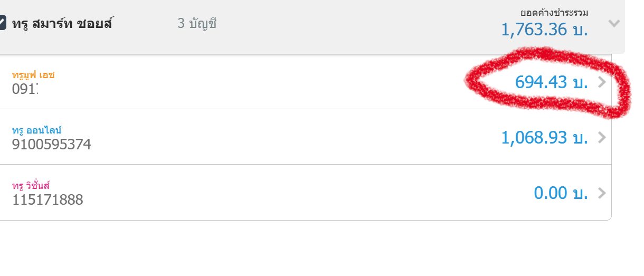Select the ทรูมูฟ เอช service label
This screenshot has height=276, width=644.
click(33, 75)
